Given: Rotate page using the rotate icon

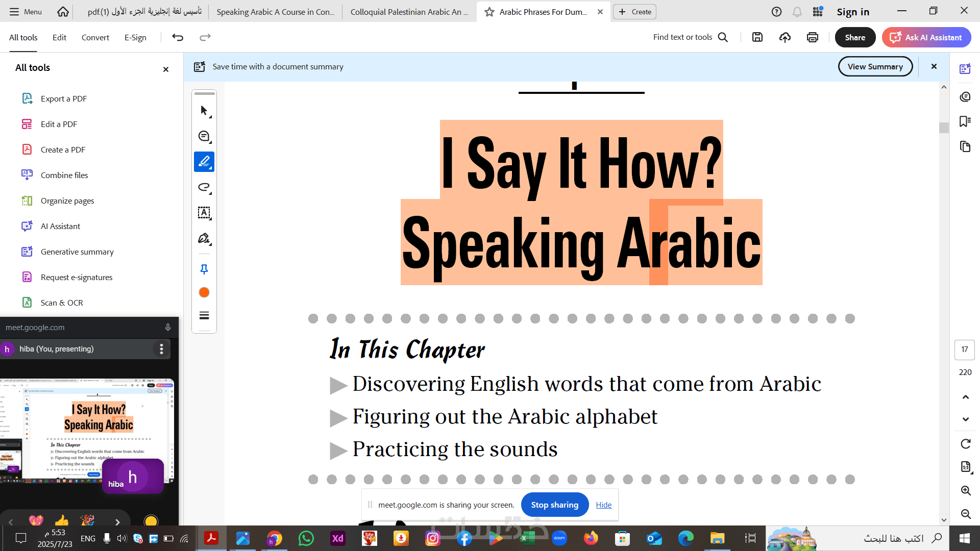Looking at the screenshot, I should point(965,444).
